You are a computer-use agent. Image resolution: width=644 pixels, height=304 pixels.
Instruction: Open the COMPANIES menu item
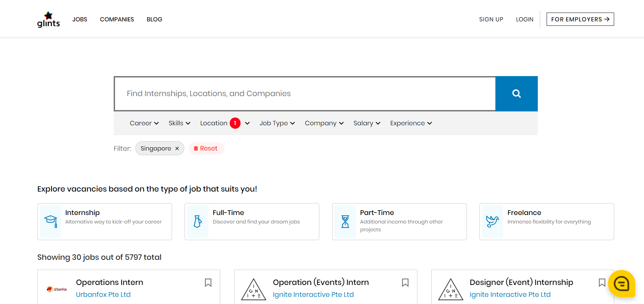click(117, 19)
